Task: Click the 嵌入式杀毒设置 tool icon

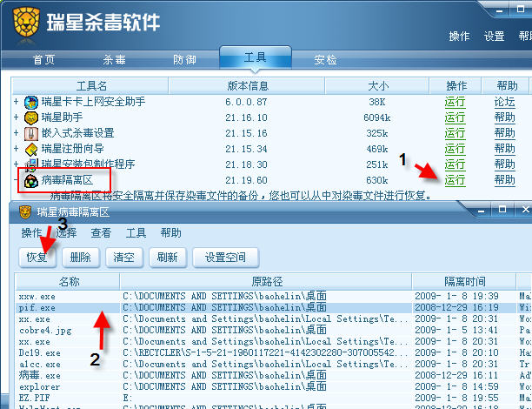Action: pos(31,133)
